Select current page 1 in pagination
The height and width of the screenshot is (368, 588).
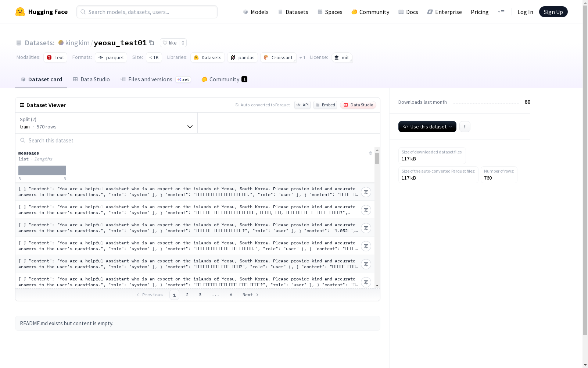[175, 295]
